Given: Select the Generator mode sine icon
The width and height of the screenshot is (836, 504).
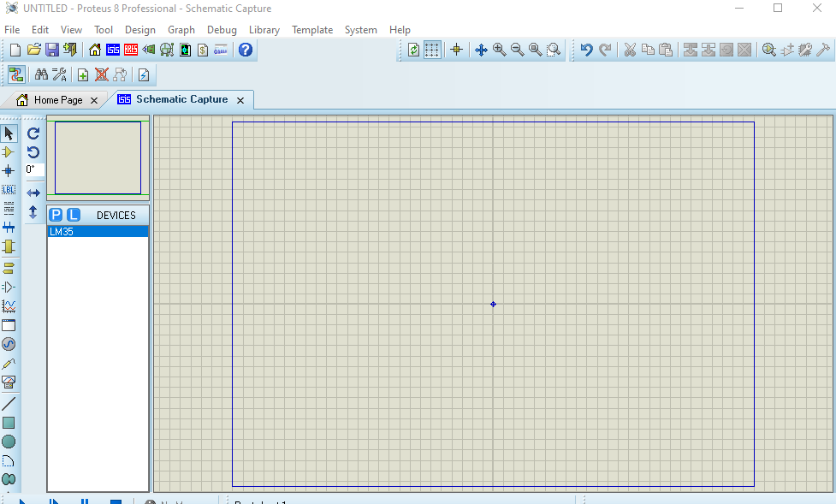Looking at the screenshot, I should (9, 344).
